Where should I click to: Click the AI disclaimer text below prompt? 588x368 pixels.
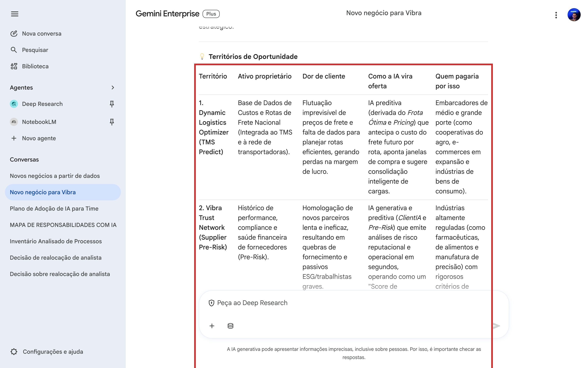[354, 353]
